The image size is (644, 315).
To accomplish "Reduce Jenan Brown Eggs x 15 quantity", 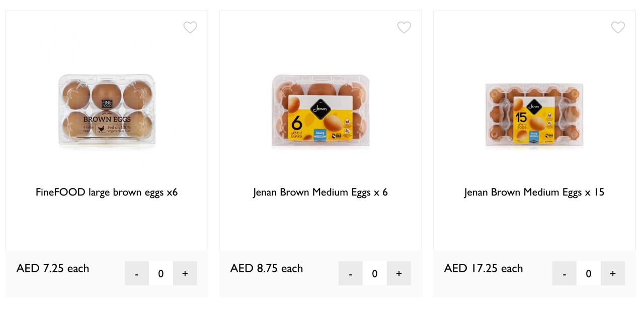I will [564, 273].
